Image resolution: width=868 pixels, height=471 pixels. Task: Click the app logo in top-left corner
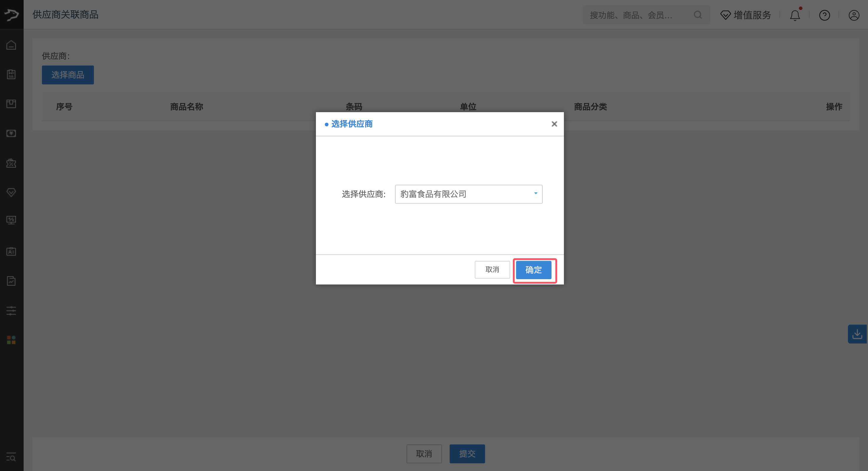(x=12, y=14)
